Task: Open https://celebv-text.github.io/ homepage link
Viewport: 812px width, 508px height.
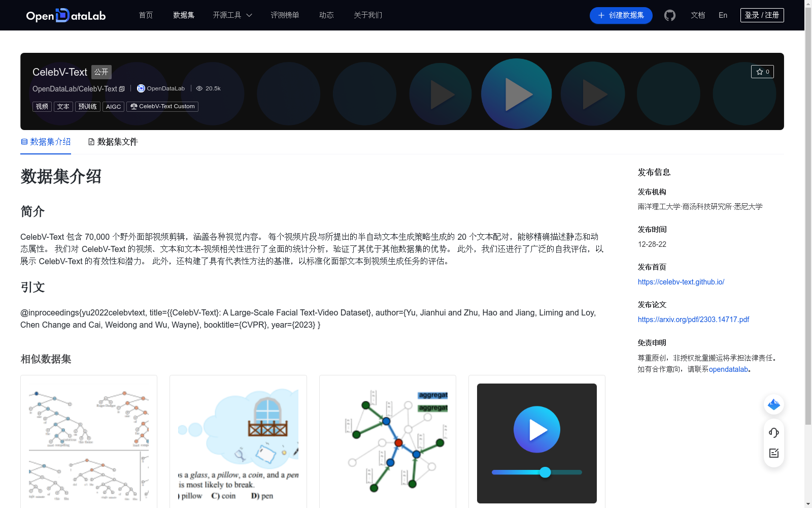Action: tap(681, 282)
